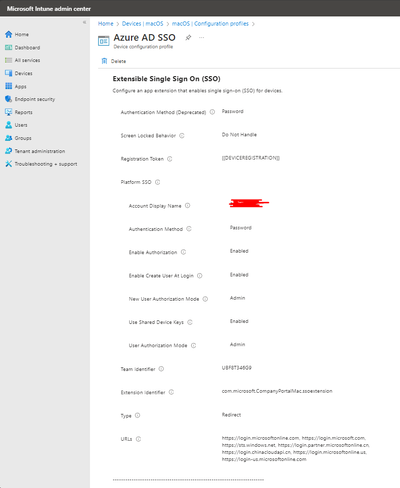Viewport: 400px width, 488px height.
Task: Show info tooltip for Platform SSO
Action: tap(158, 182)
